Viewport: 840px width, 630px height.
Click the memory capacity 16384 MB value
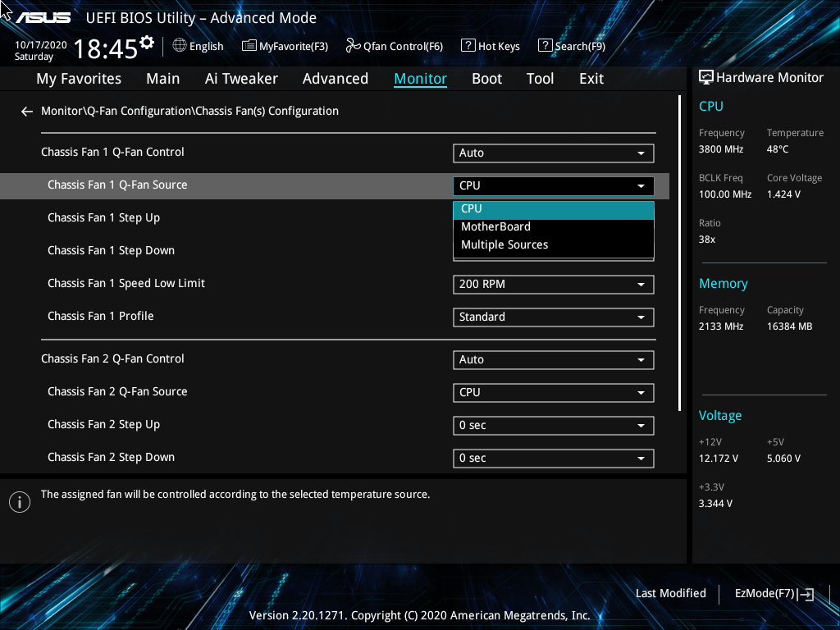click(790, 326)
